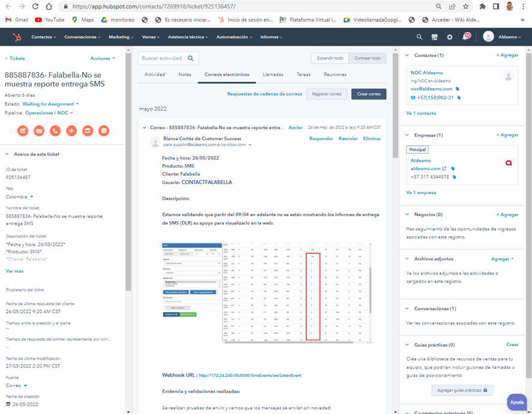Viewport: 532px width, 414px height.
Task: Open aldeamo.com external link icon
Action: pos(444,168)
